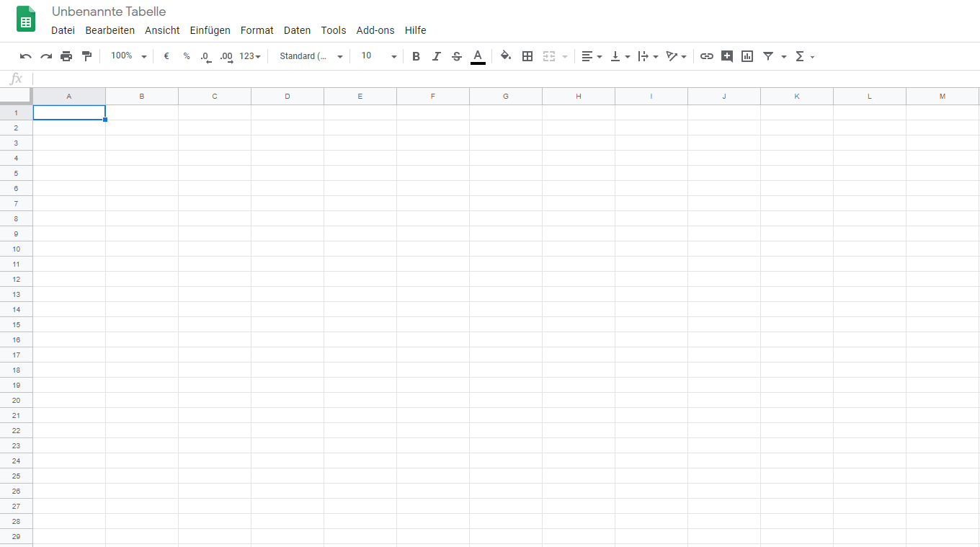Open horizontal alignment options
Viewport: 980px width, 547px height.
click(592, 56)
